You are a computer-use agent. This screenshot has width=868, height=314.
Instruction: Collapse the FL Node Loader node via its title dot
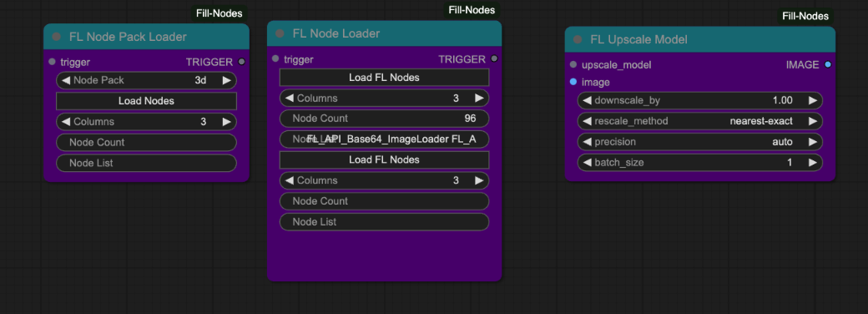(x=280, y=33)
